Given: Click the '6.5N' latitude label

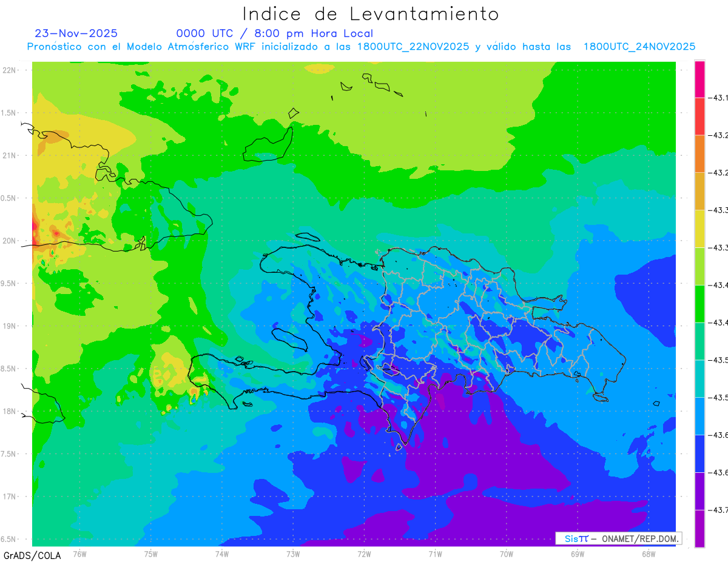Looking at the screenshot, I should click(9, 539).
